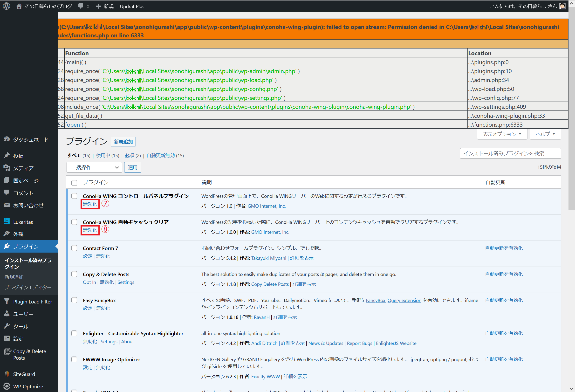Screen dimensions: 575x392
Task: Click the home icon for その日暮らしのブログ
Action: pyautogui.click(x=19, y=6)
